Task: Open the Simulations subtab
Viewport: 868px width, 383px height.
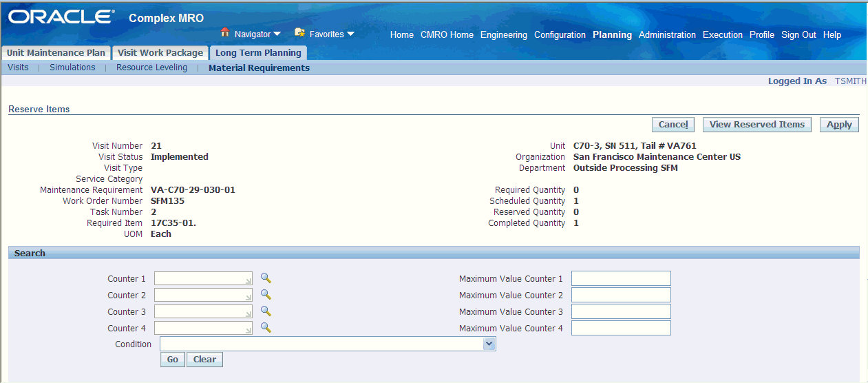Action: coord(72,68)
